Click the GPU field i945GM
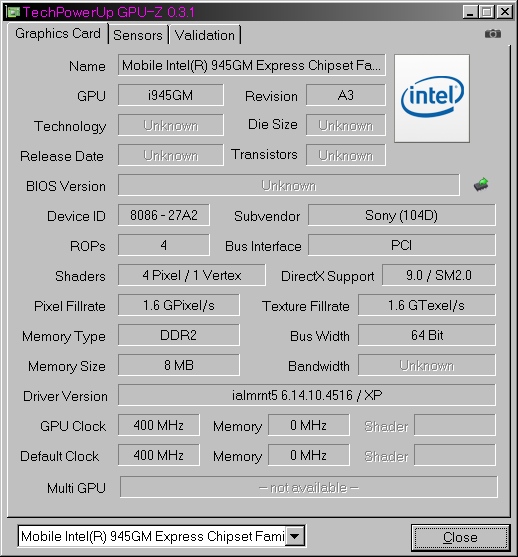The width and height of the screenshot is (518, 557). point(171,95)
